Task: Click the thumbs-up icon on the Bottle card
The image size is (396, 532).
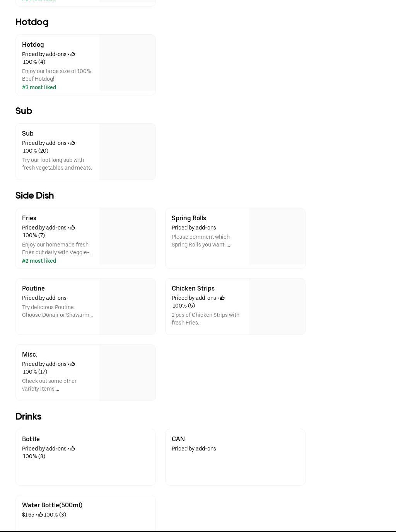Action: 73,449
